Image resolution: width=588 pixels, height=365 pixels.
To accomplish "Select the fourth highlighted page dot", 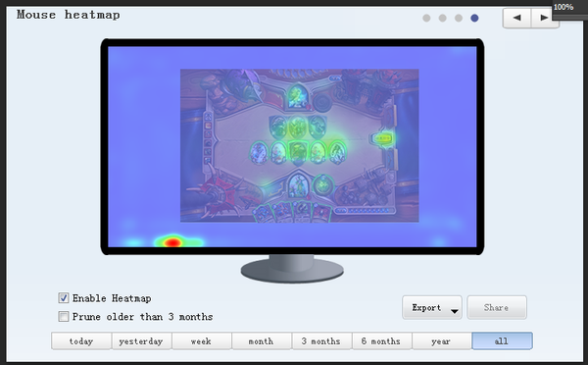I will [474, 18].
